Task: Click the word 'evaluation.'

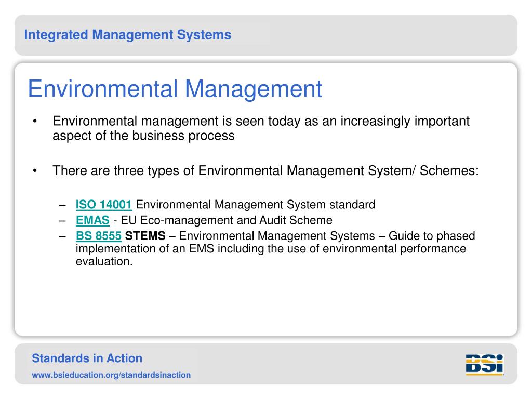Action: tap(104, 262)
